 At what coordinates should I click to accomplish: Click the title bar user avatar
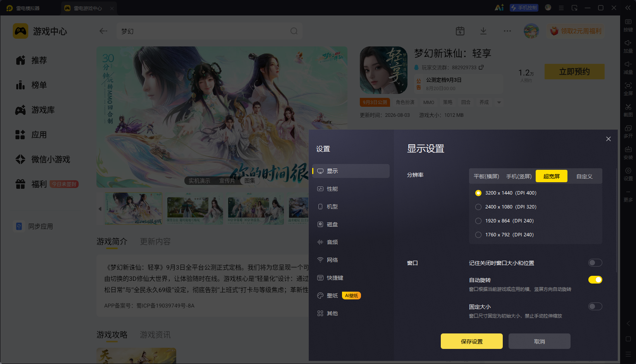pos(548,7)
